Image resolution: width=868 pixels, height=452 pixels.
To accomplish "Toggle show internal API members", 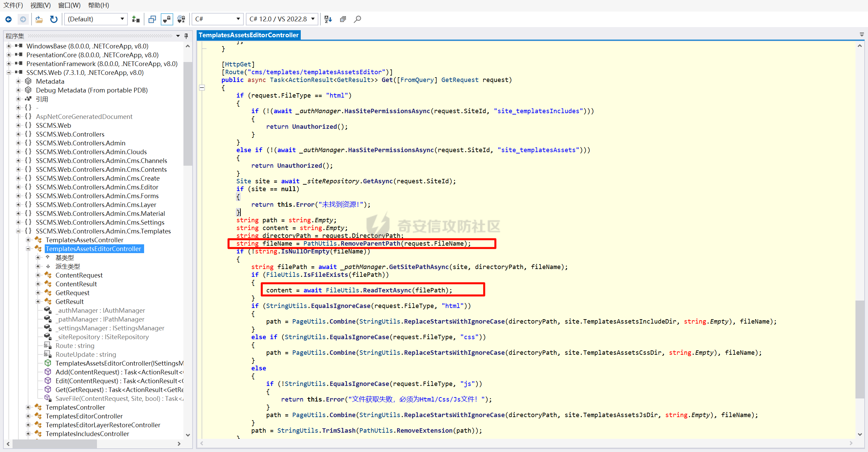I will pyautogui.click(x=167, y=19).
